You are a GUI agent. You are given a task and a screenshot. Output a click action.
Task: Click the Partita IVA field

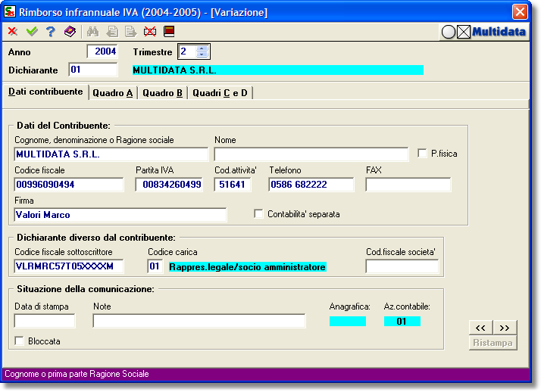coord(169,185)
